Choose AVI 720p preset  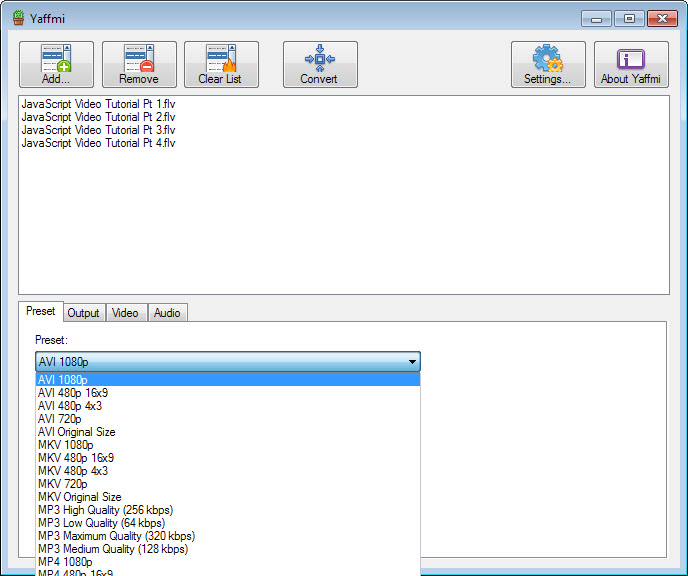[x=228, y=419]
